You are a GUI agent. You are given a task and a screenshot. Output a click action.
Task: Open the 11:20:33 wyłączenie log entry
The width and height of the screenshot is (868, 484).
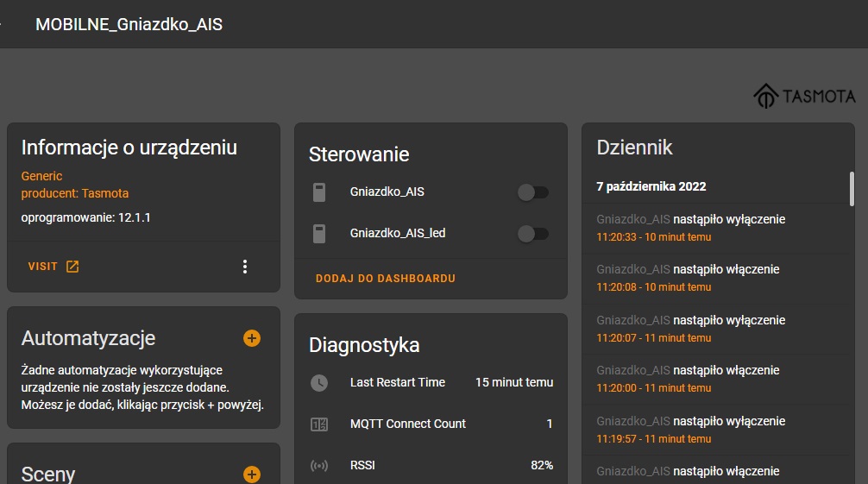coord(717,228)
